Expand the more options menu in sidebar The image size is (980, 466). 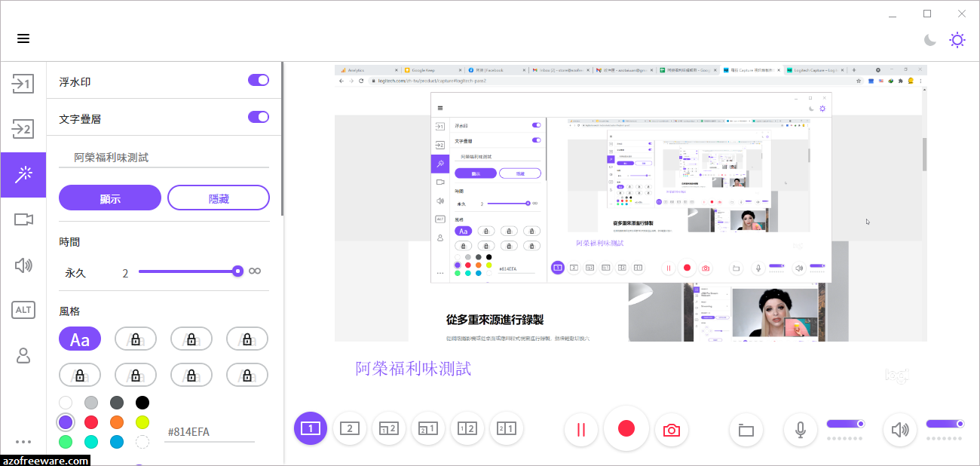coord(23,441)
